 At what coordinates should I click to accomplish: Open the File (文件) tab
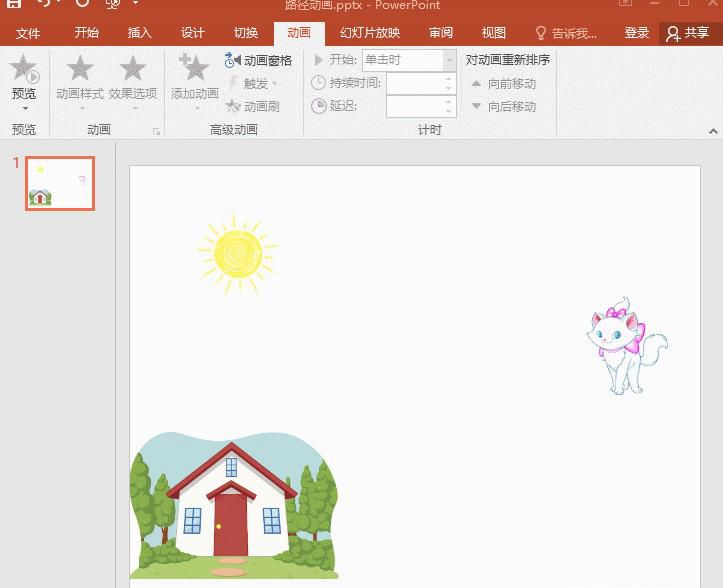click(x=28, y=33)
